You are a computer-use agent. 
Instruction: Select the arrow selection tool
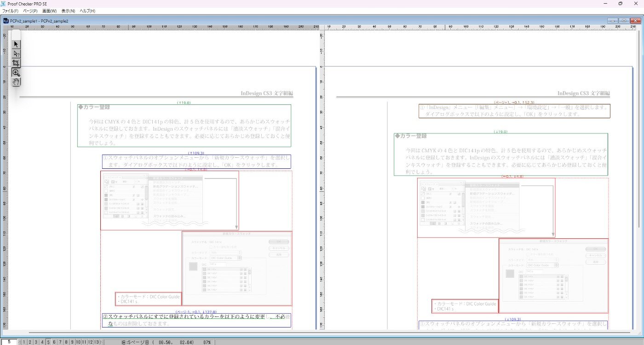(x=16, y=44)
